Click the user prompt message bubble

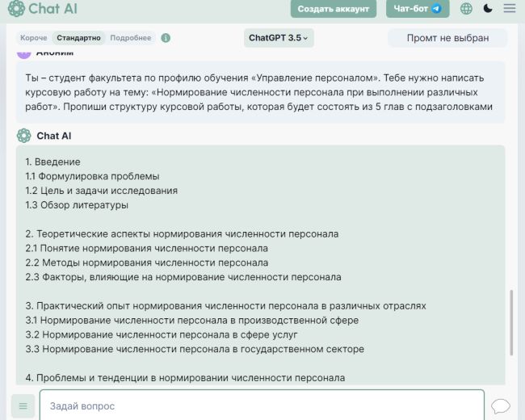coord(260,92)
